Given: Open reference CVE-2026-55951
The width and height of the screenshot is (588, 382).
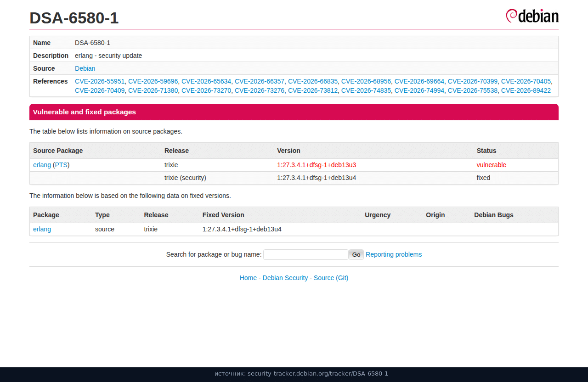Looking at the screenshot, I should point(100,81).
